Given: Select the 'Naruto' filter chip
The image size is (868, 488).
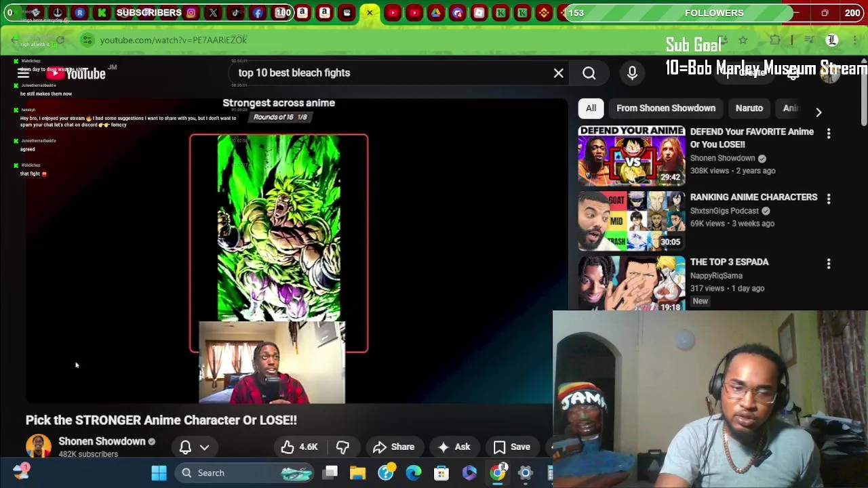Looking at the screenshot, I should [749, 108].
